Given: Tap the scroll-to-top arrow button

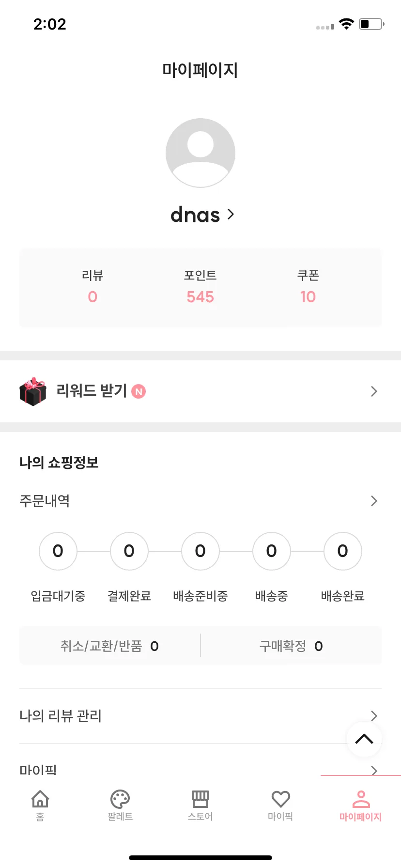Looking at the screenshot, I should point(364,739).
